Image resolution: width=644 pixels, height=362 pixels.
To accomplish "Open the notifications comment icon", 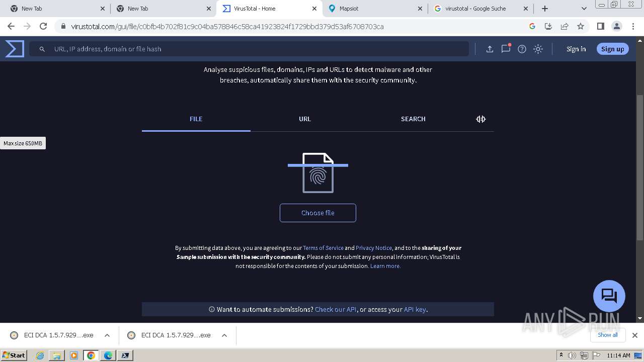I will click(506, 49).
